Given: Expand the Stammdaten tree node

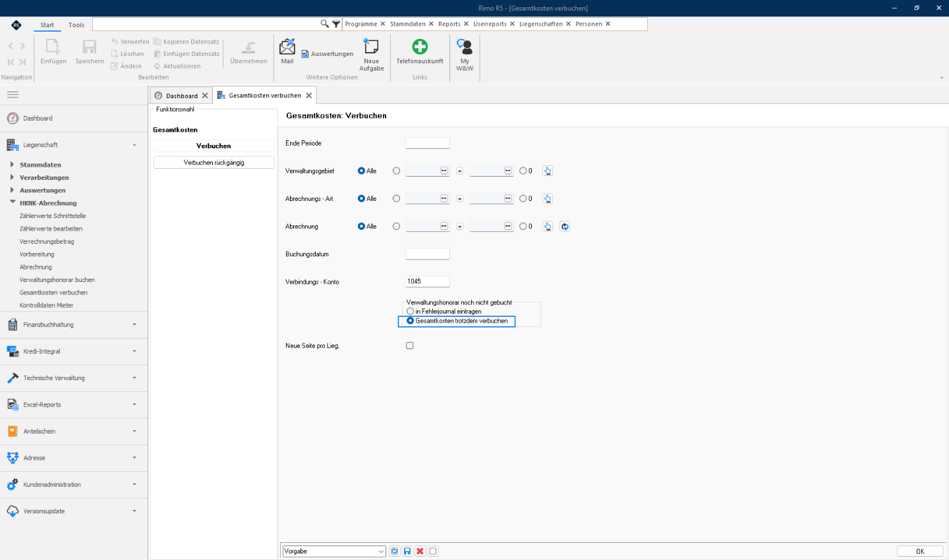Looking at the screenshot, I should point(12,165).
